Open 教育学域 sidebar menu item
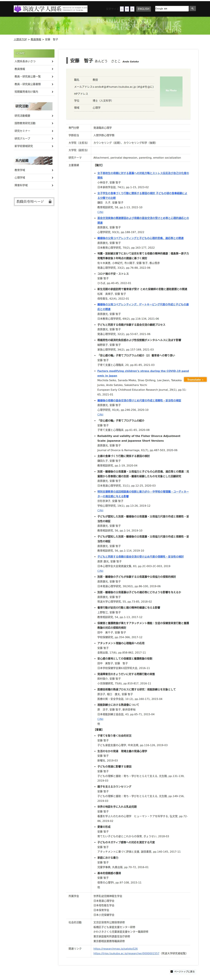210x980 pixels. pos(34,170)
